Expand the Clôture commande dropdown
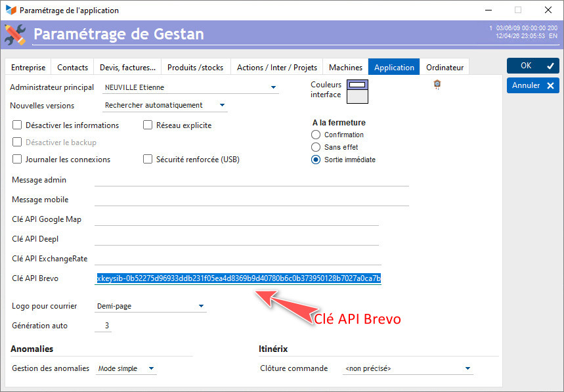The image size is (564, 392). pos(467,369)
